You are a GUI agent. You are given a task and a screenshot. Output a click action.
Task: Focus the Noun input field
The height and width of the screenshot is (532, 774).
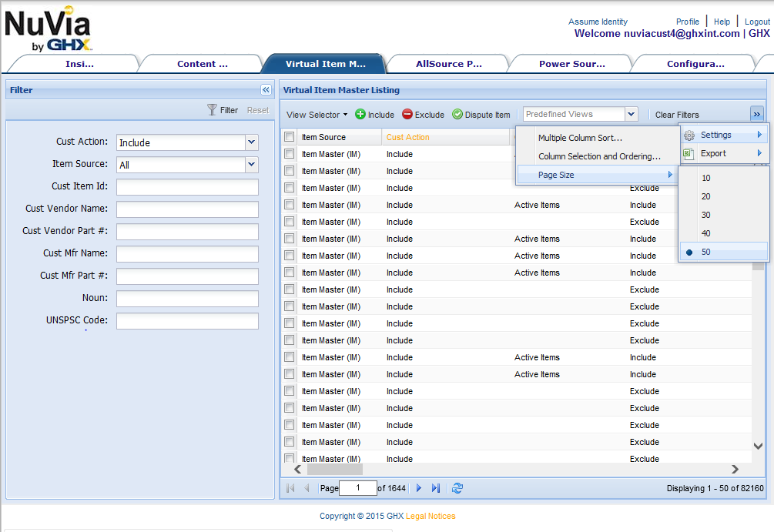pos(187,299)
